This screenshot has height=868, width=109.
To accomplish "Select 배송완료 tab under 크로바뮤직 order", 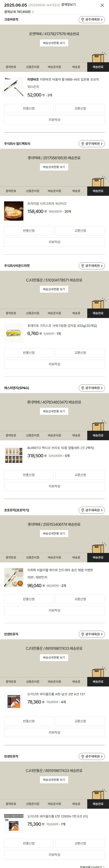I will (98, 67).
